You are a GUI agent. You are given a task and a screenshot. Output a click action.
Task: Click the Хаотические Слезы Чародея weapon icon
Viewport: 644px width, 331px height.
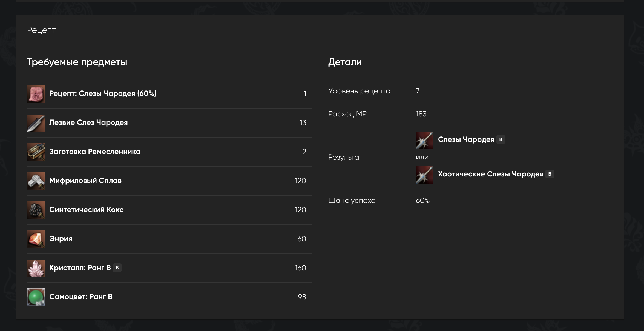coord(424,175)
